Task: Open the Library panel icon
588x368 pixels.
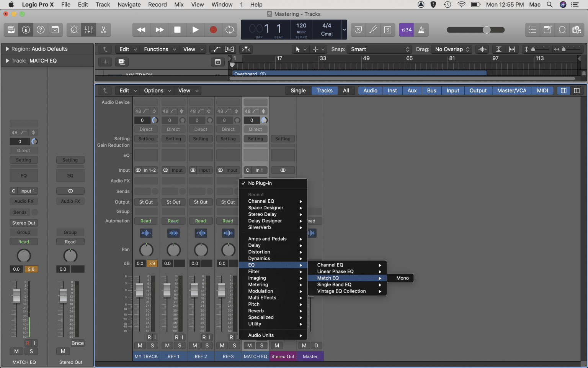Action: [11, 30]
